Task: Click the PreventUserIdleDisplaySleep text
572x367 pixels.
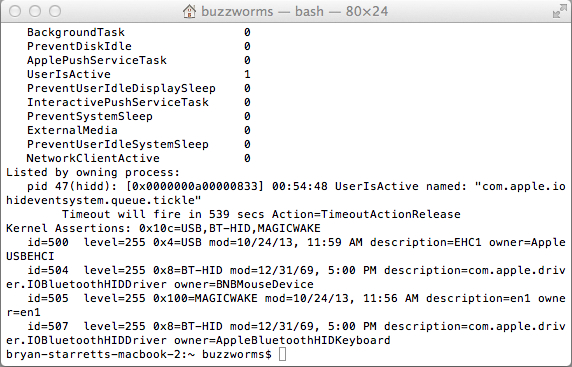Action: click(121, 88)
